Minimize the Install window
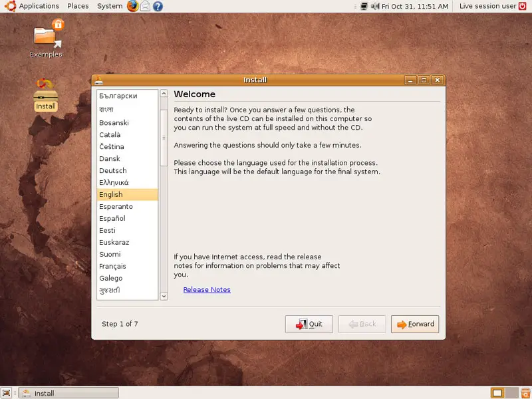532x399 pixels. tap(410, 80)
